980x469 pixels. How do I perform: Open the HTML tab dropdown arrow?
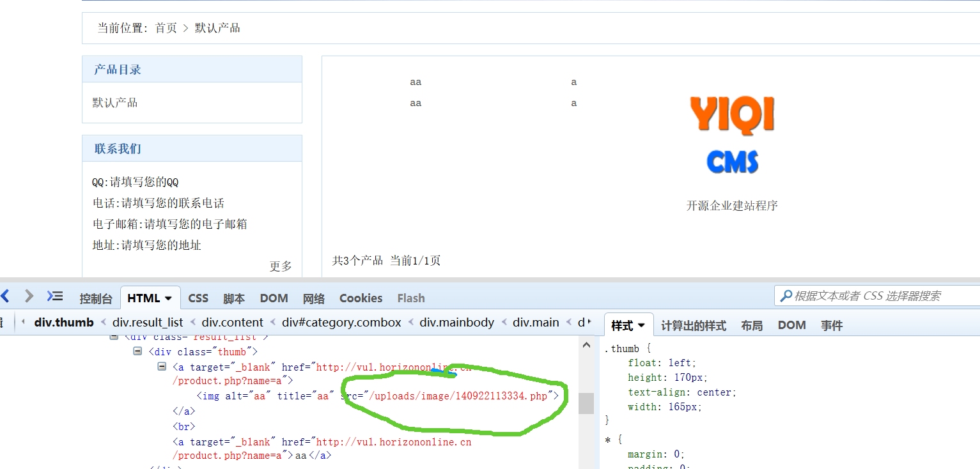(168, 298)
